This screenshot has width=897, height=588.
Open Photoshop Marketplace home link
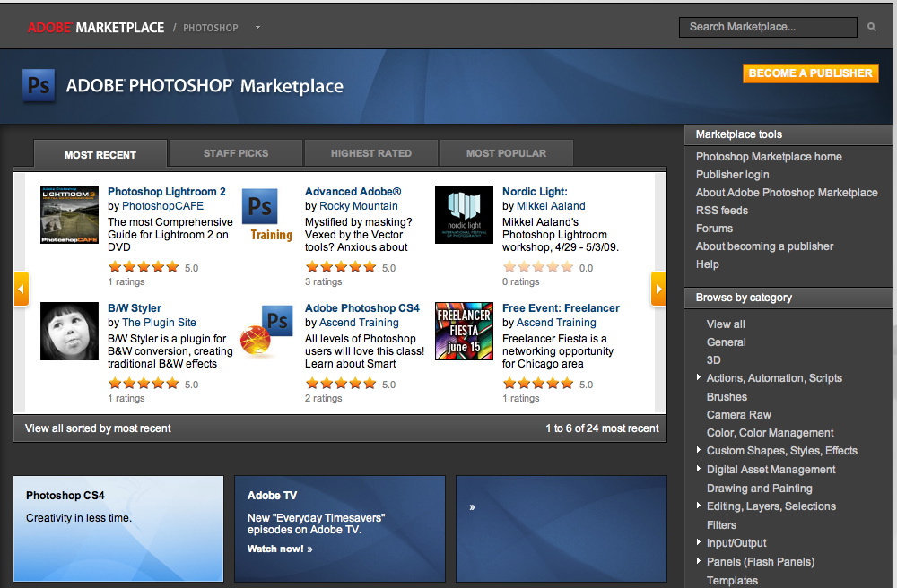click(x=769, y=157)
